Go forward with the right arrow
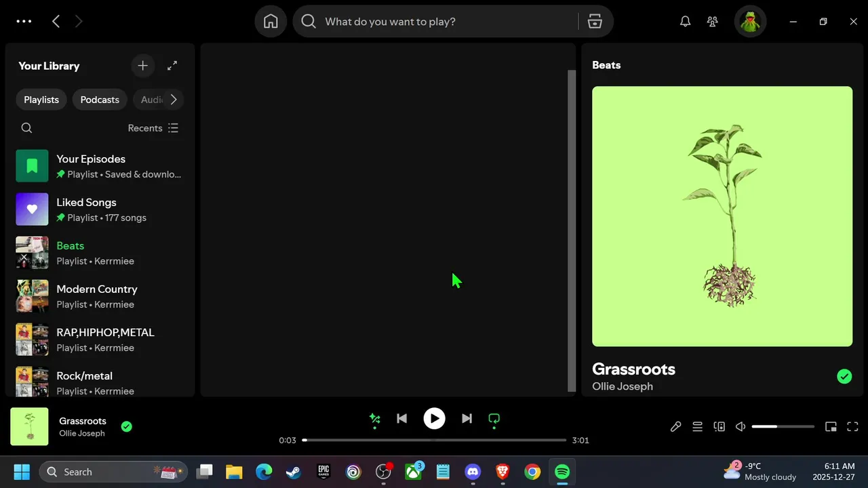868x488 pixels. pos(79,22)
